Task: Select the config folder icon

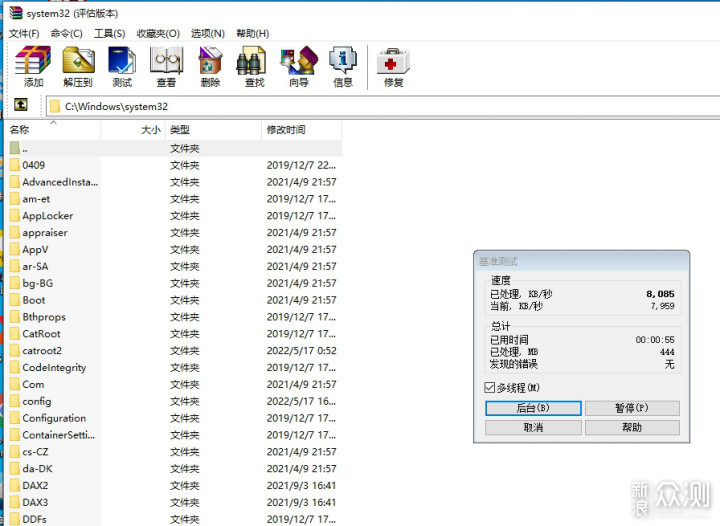Action: click(x=15, y=401)
